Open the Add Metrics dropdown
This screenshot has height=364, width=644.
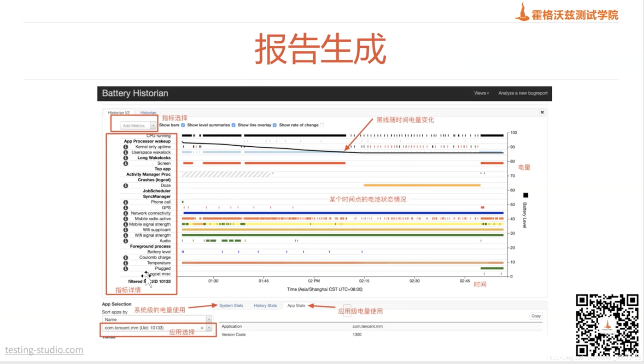138,125
